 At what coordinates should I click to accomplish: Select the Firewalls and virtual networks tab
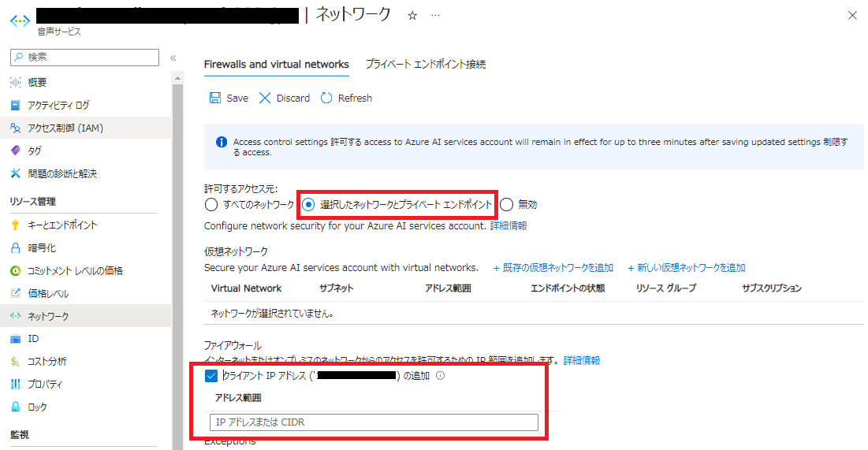[276, 64]
